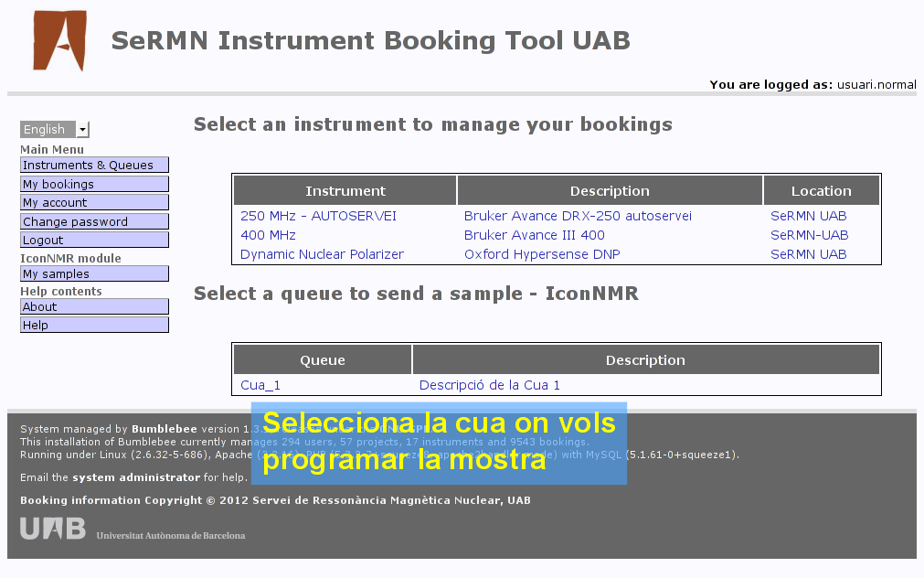Click the Universitat Autònoma de Barcelona footer text
The width and height of the screenshot is (924, 578).
(x=171, y=536)
